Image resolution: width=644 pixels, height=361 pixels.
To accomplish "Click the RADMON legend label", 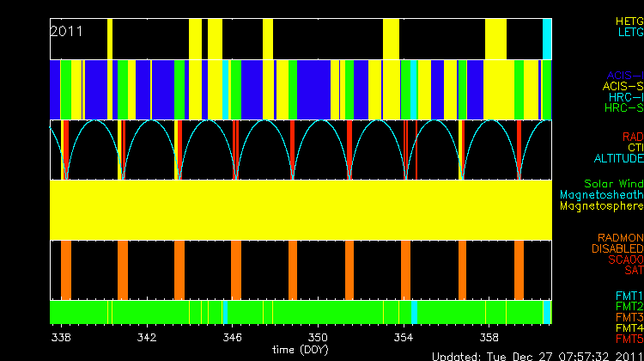I will (x=619, y=238).
